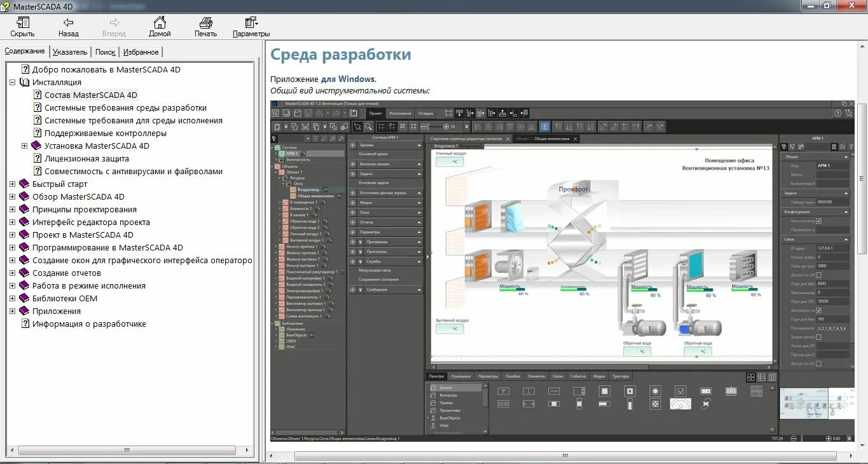Expand the Установка MasterSCADA 4D node
Image resolution: width=868 pixels, height=464 pixels.
pos(25,146)
